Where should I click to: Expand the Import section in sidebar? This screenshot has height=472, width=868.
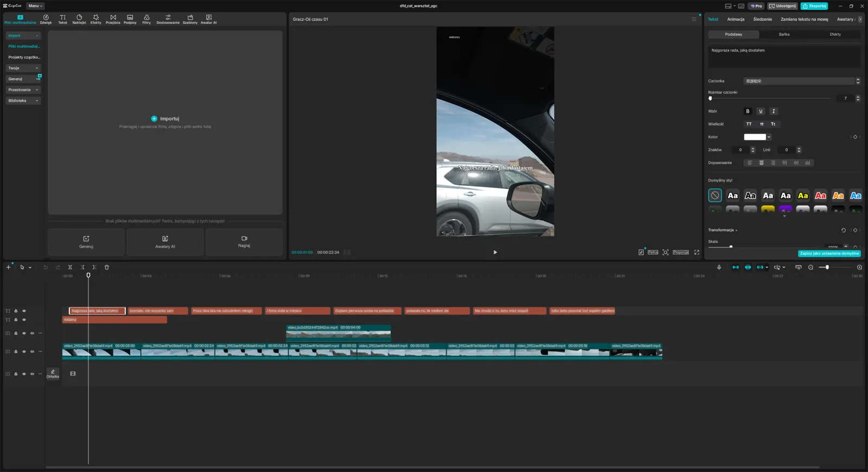pyautogui.click(x=23, y=36)
